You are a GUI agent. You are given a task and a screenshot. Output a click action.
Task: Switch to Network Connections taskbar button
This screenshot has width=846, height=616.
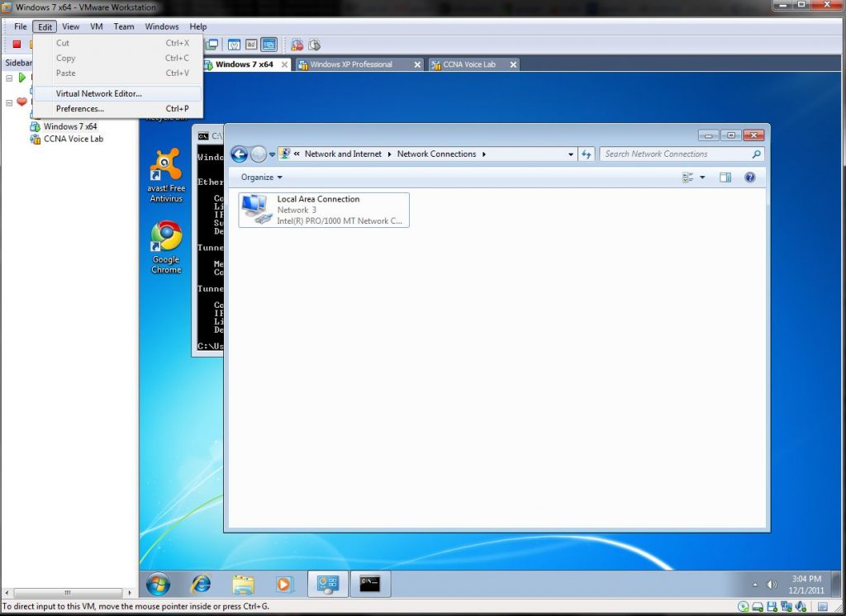click(327, 584)
